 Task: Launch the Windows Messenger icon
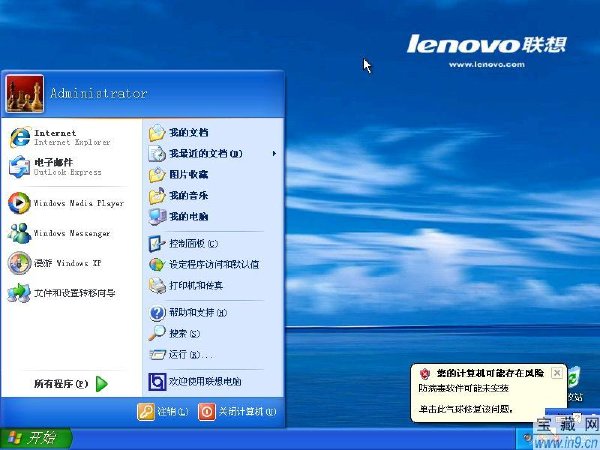click(x=19, y=233)
